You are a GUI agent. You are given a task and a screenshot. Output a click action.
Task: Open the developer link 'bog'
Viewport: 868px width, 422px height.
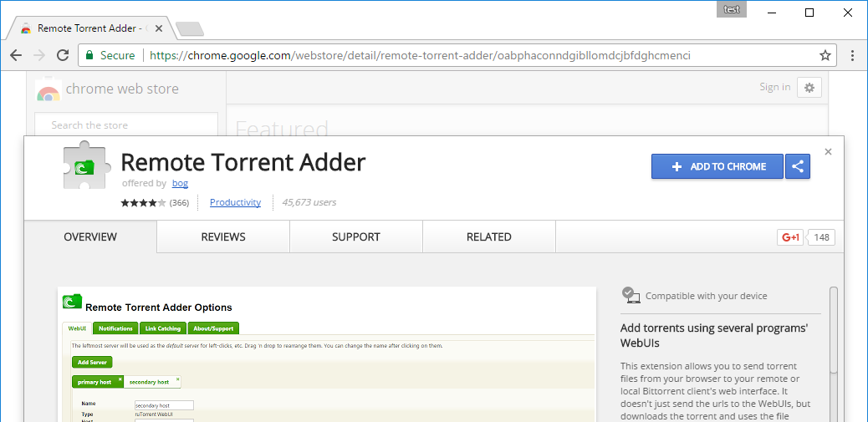[180, 183]
